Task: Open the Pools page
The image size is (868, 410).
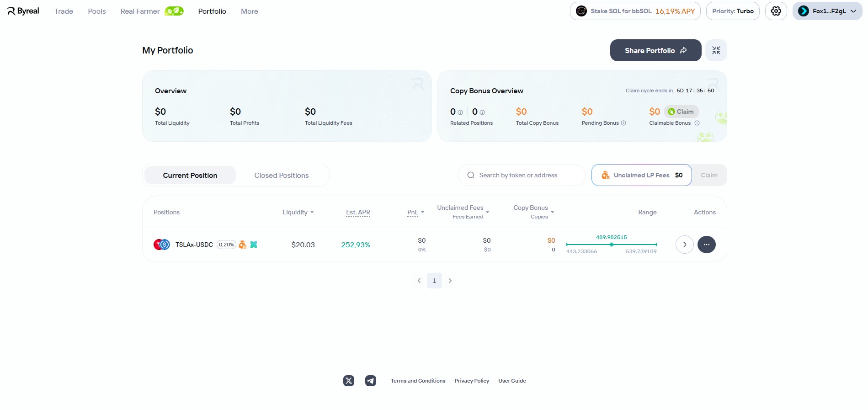Action: 97,11
